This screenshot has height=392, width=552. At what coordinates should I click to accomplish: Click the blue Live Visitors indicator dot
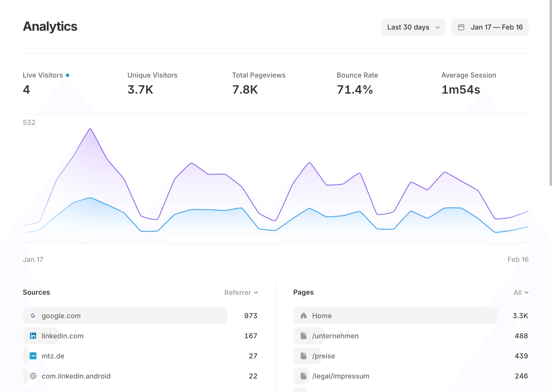coord(68,75)
